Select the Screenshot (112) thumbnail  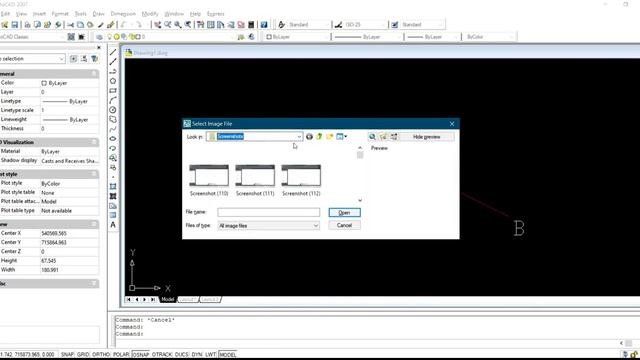pyautogui.click(x=301, y=180)
